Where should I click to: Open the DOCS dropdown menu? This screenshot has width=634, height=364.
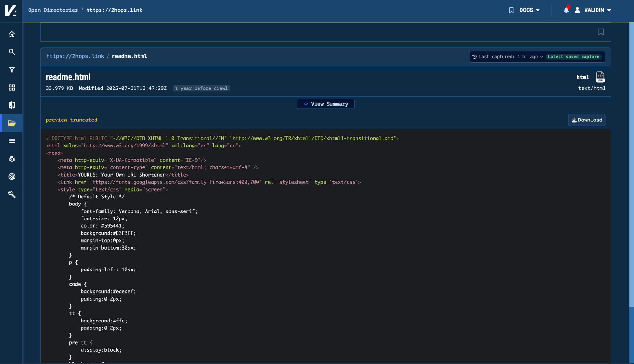coord(529,10)
